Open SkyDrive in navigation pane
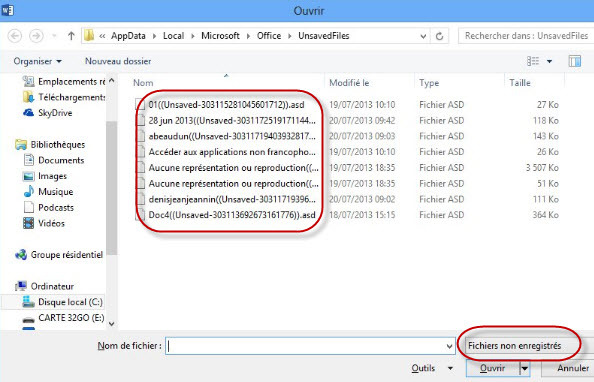This screenshot has height=382, width=594. [47, 113]
